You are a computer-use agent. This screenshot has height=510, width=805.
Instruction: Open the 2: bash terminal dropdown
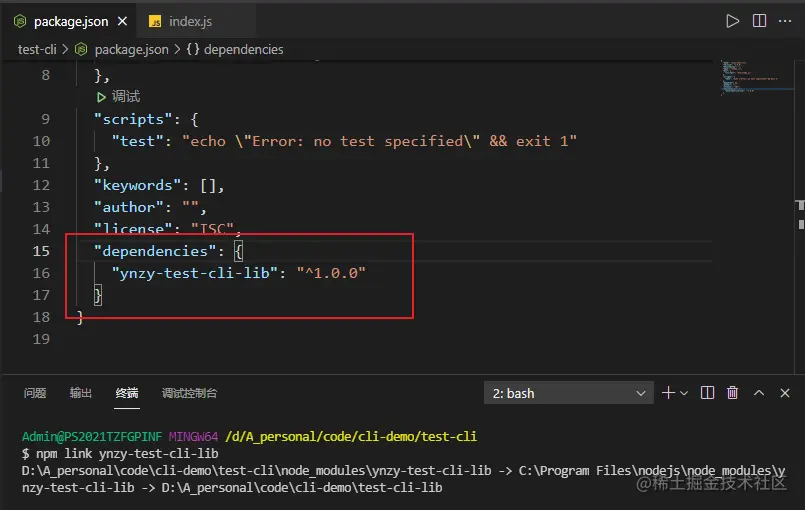[568, 393]
